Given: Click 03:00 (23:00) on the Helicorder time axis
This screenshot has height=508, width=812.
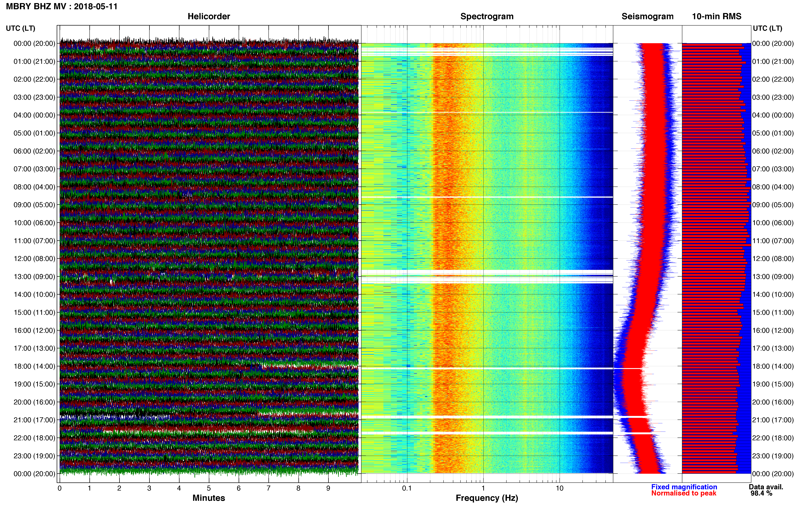Looking at the screenshot, I should coord(34,97).
